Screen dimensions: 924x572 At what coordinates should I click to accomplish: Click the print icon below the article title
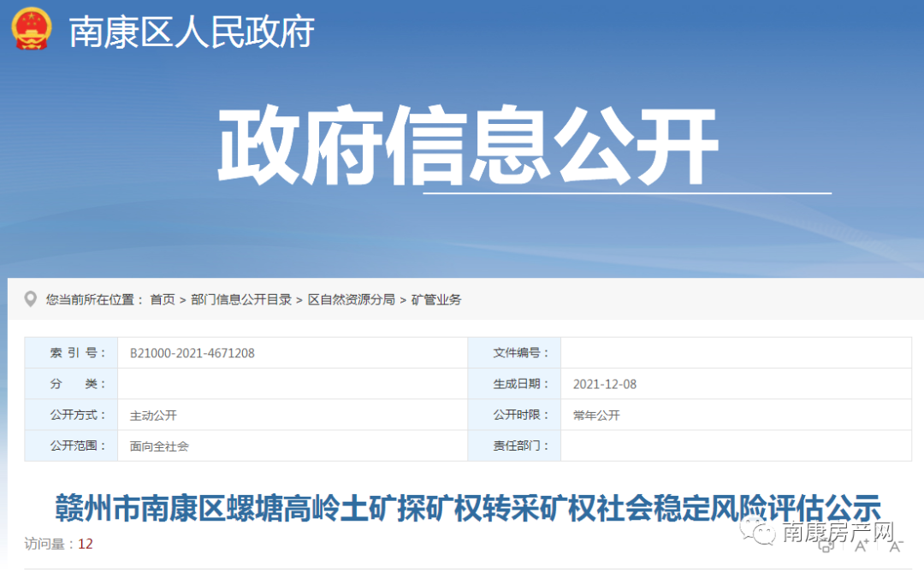coord(826,546)
